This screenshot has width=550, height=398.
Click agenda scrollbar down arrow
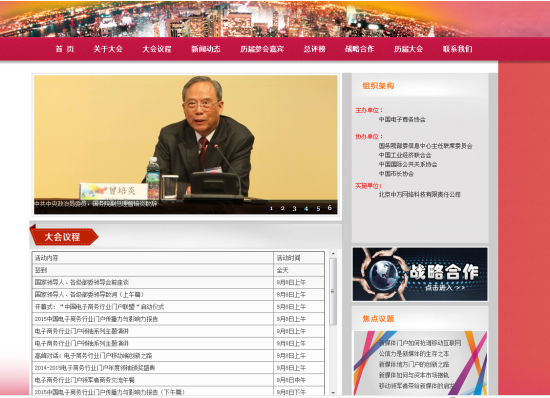tap(333, 392)
